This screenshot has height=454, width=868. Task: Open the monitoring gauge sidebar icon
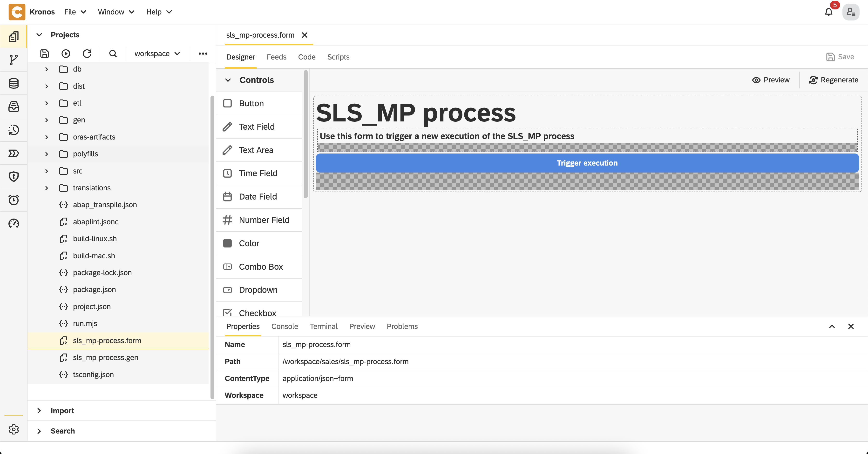[14, 223]
